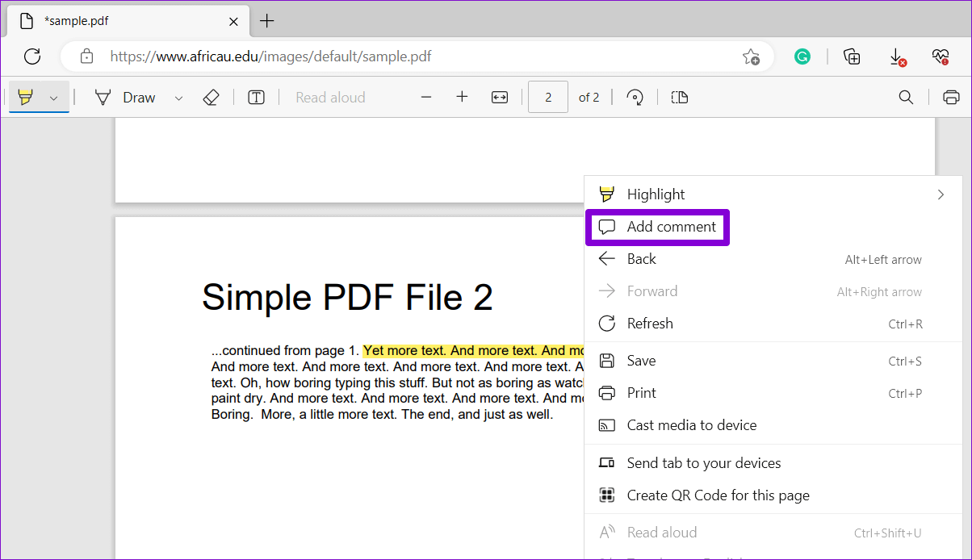Open the Find search icon
The height and width of the screenshot is (560, 972).
point(906,98)
